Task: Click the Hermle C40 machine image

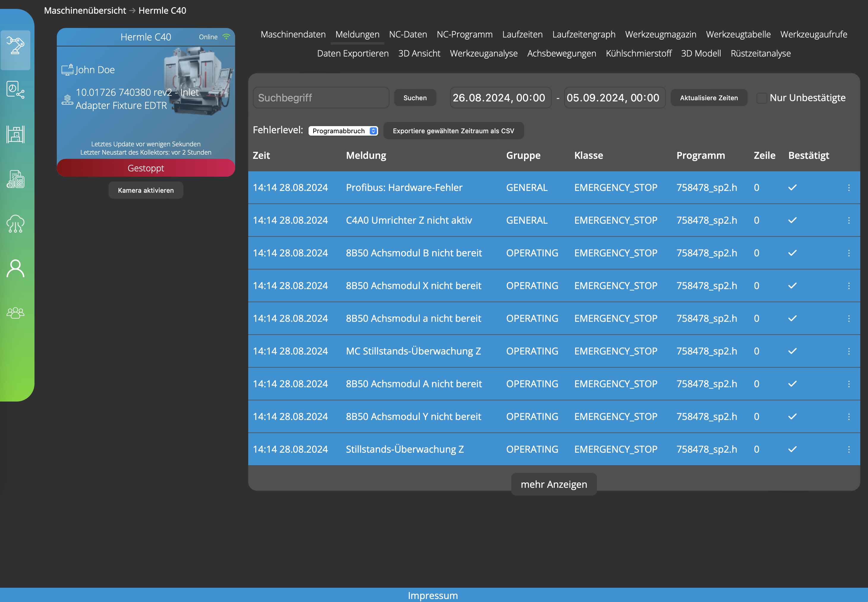Action: click(x=199, y=81)
